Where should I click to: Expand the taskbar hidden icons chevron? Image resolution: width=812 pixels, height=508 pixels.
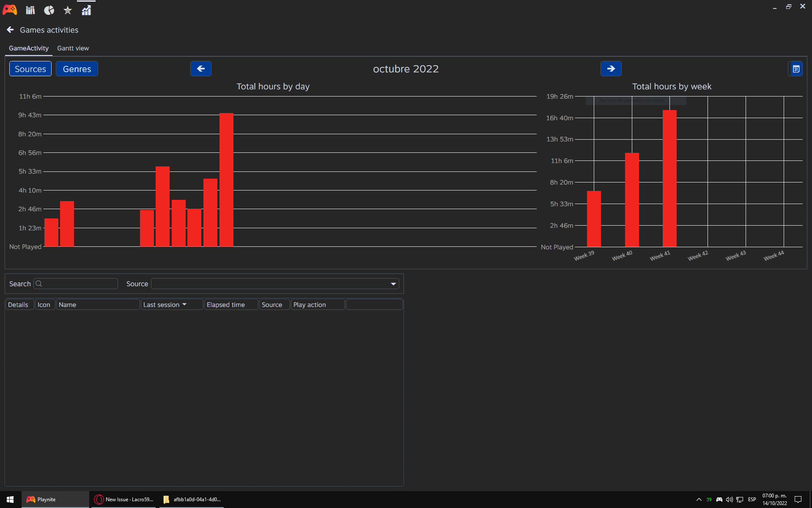point(699,500)
